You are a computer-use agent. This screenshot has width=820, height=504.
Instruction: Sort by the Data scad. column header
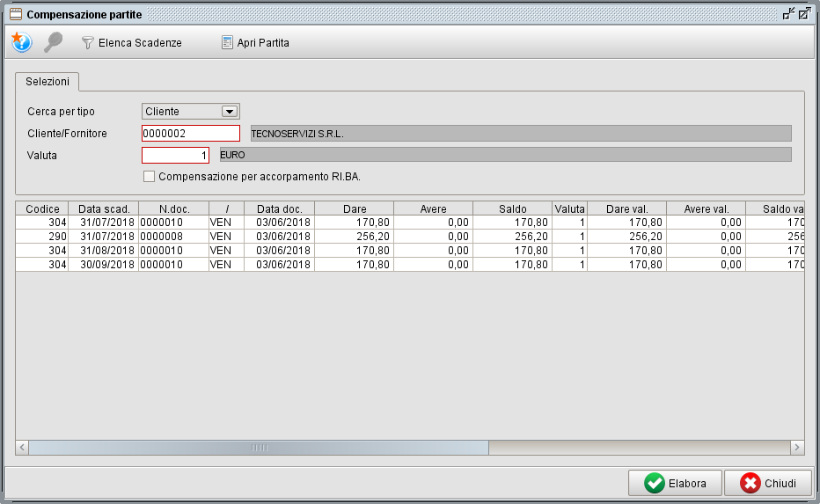pos(104,209)
